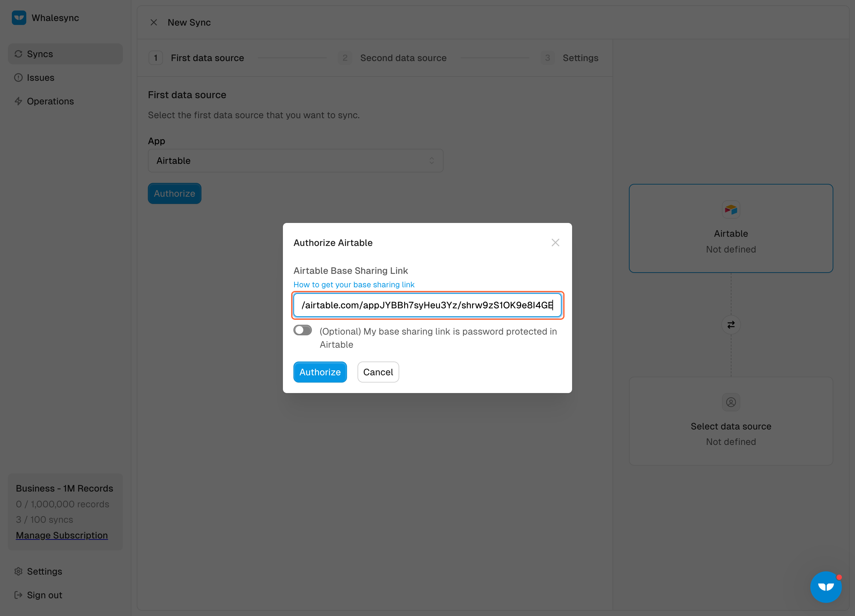Click the Issues alert icon in the sidebar

tap(18, 77)
